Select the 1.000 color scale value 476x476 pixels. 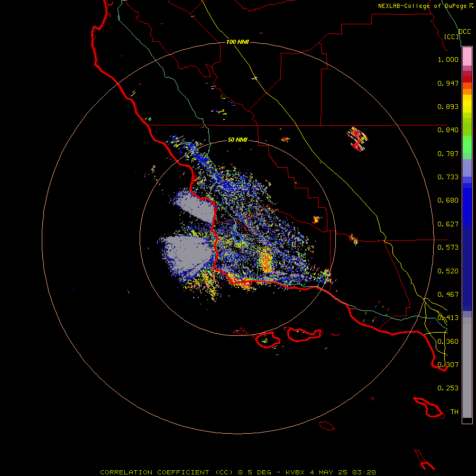pyautogui.click(x=448, y=59)
